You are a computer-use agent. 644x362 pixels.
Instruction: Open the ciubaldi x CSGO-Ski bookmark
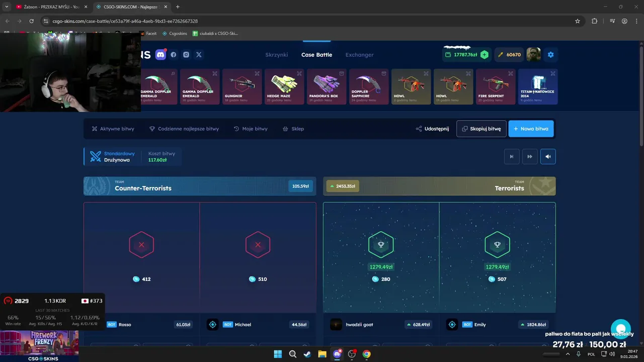click(215, 33)
